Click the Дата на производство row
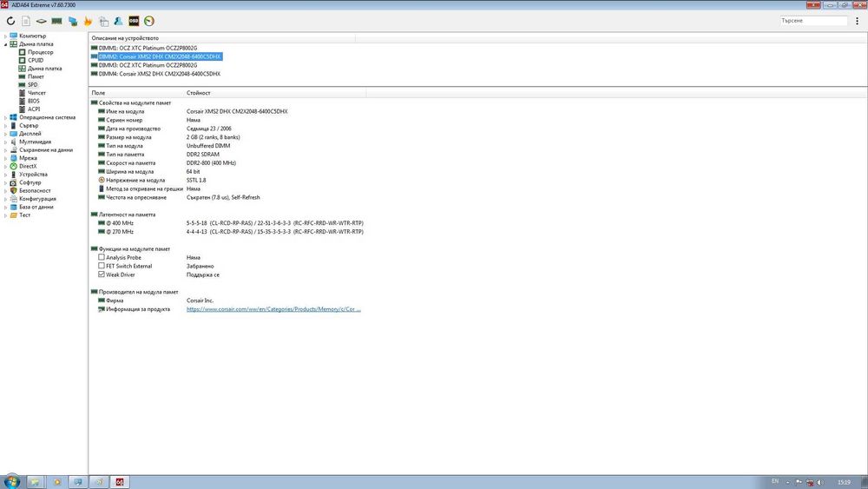This screenshot has width=868, height=489. pos(227,129)
